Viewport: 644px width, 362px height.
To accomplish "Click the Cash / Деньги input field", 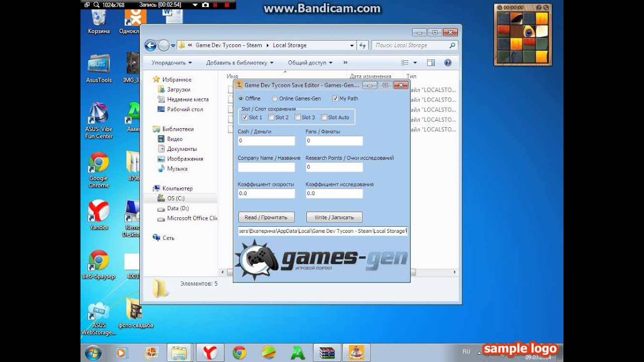I will point(266,141).
